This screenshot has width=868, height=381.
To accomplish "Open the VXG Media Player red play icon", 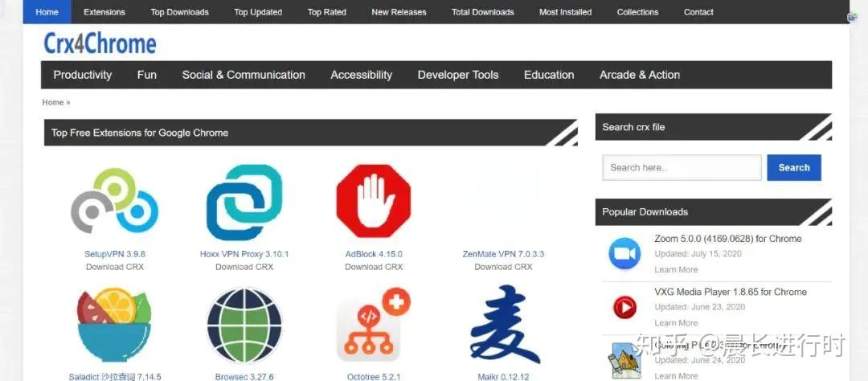I will (x=624, y=307).
